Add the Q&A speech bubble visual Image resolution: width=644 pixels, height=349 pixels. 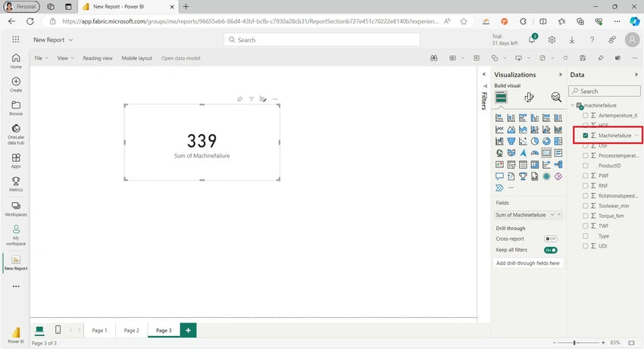click(x=499, y=176)
